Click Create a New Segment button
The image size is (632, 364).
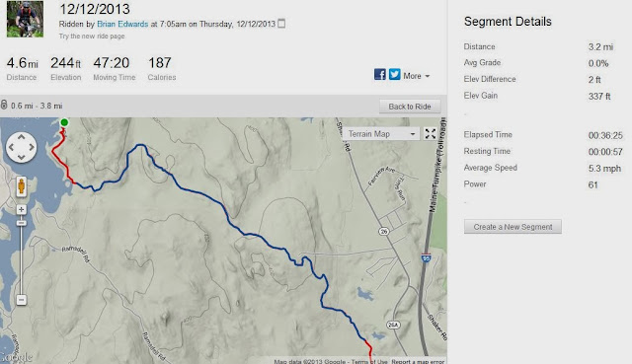[x=513, y=227]
